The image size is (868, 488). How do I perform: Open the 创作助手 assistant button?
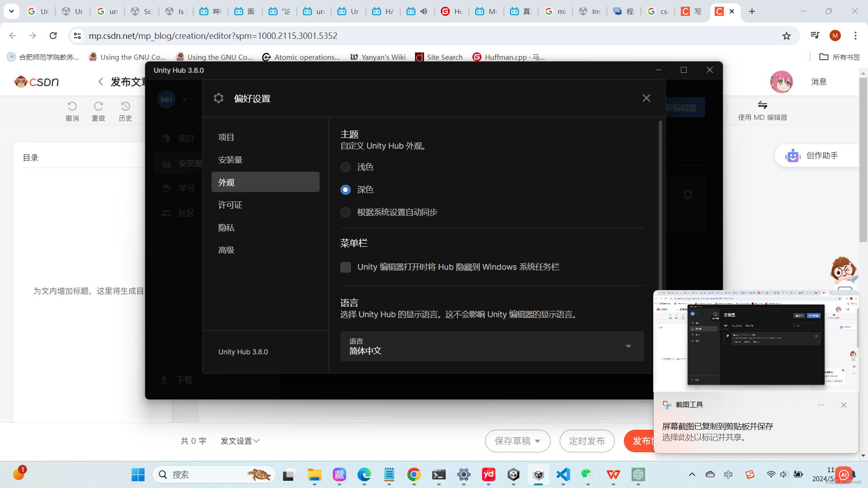[x=816, y=155]
